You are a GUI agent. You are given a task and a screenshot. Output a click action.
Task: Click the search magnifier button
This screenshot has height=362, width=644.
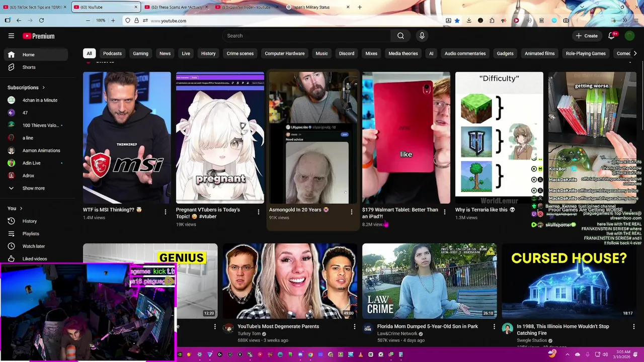click(x=400, y=36)
